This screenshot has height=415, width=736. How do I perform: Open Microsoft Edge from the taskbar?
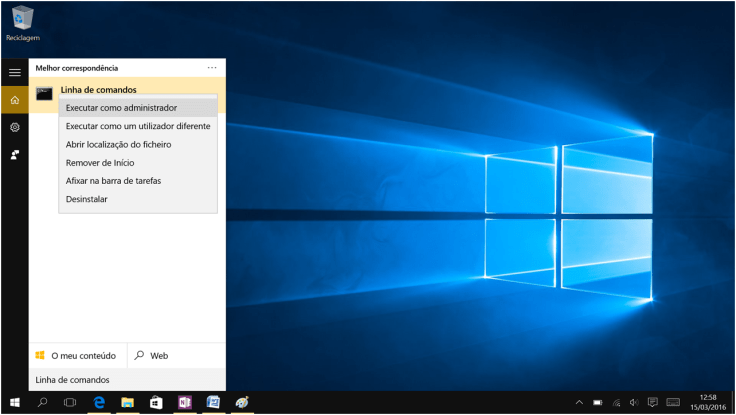pyautogui.click(x=99, y=402)
